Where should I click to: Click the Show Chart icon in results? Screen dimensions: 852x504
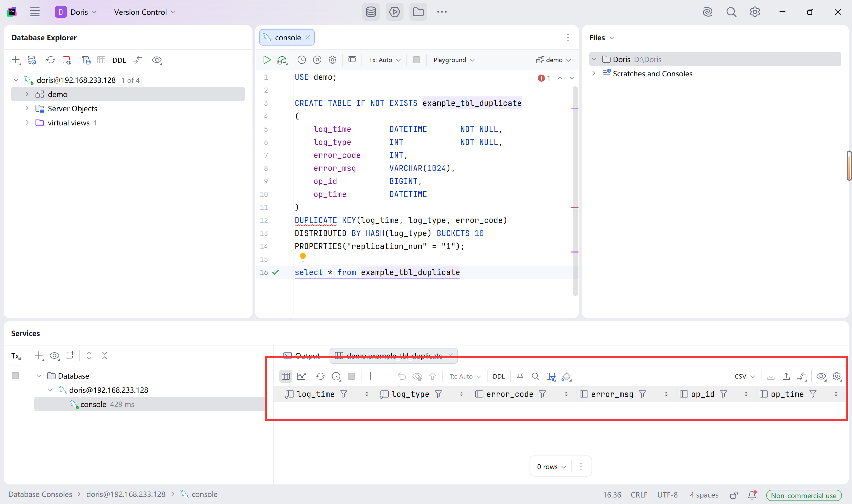tap(301, 376)
